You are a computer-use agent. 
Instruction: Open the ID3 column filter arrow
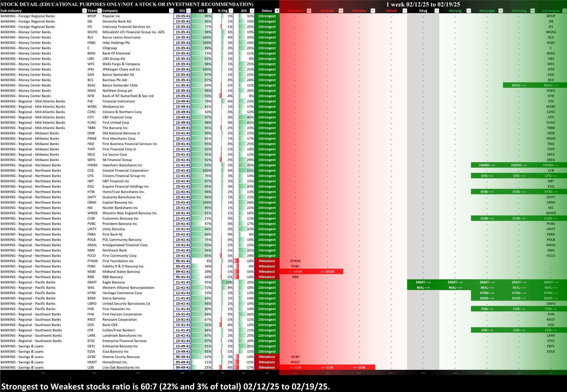click(x=252, y=11)
